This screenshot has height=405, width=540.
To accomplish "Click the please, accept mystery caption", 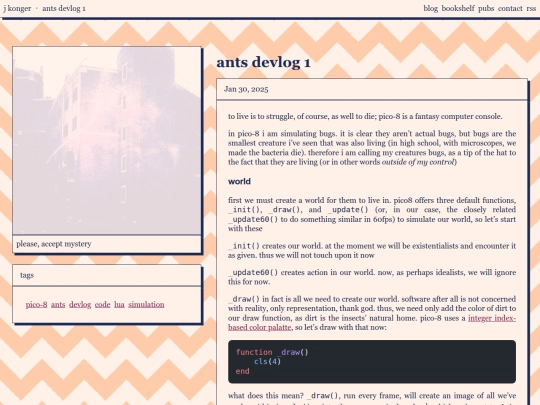I will pyautogui.click(x=54, y=244).
